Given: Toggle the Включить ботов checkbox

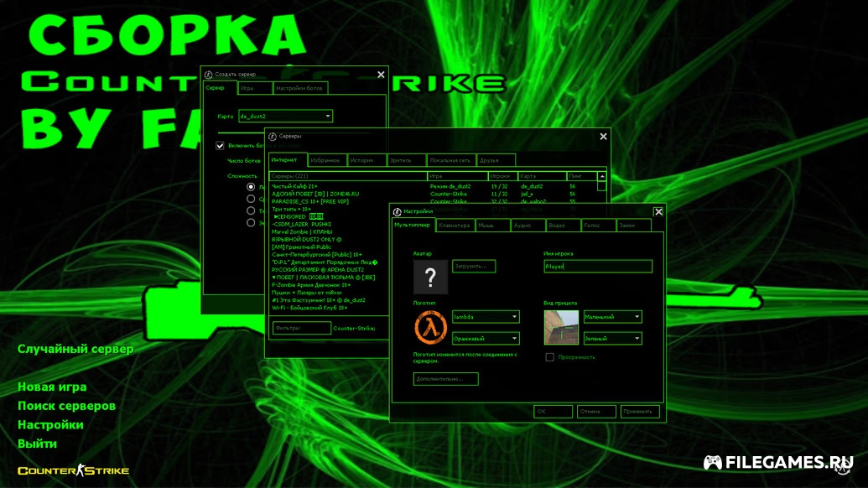Looking at the screenshot, I should [221, 145].
